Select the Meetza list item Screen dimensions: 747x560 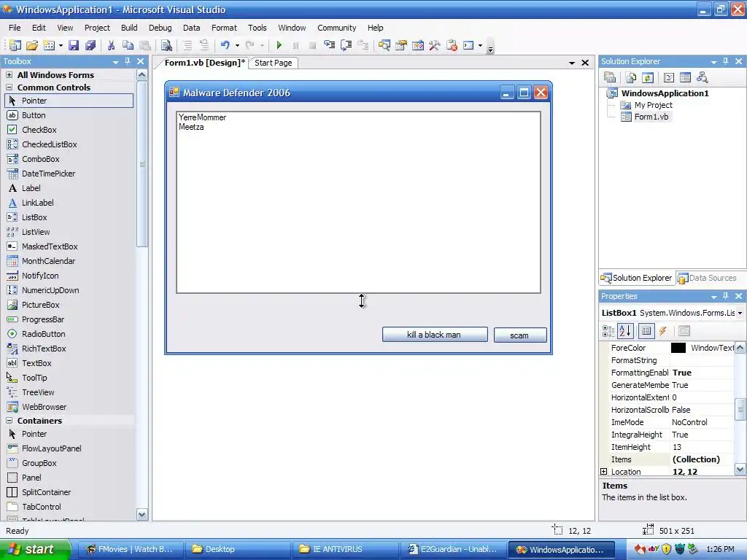point(191,127)
